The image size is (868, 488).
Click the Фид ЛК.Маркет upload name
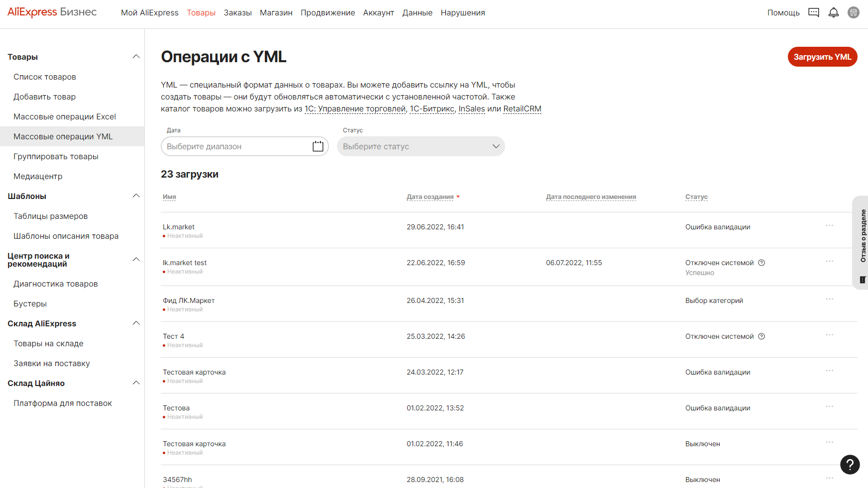(x=189, y=300)
